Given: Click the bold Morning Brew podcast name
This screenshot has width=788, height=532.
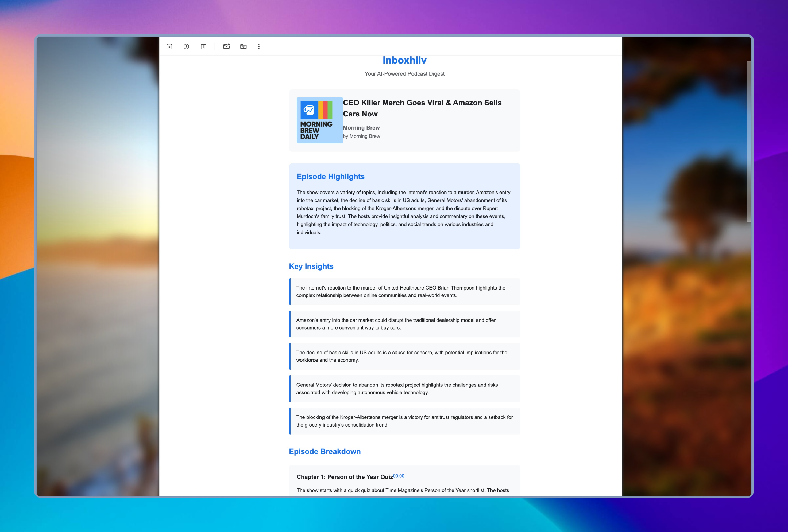Looking at the screenshot, I should [x=361, y=127].
